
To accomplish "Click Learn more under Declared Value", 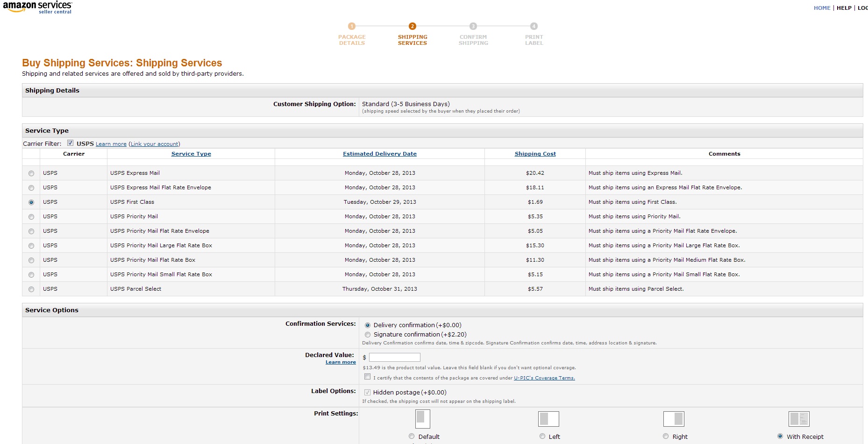I will 341,362.
